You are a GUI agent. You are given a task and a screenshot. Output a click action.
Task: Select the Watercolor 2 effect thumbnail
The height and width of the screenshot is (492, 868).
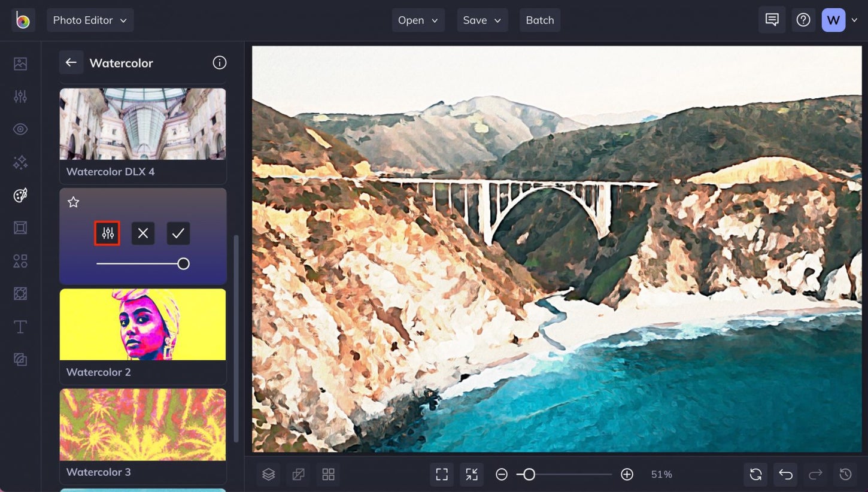pyautogui.click(x=143, y=324)
